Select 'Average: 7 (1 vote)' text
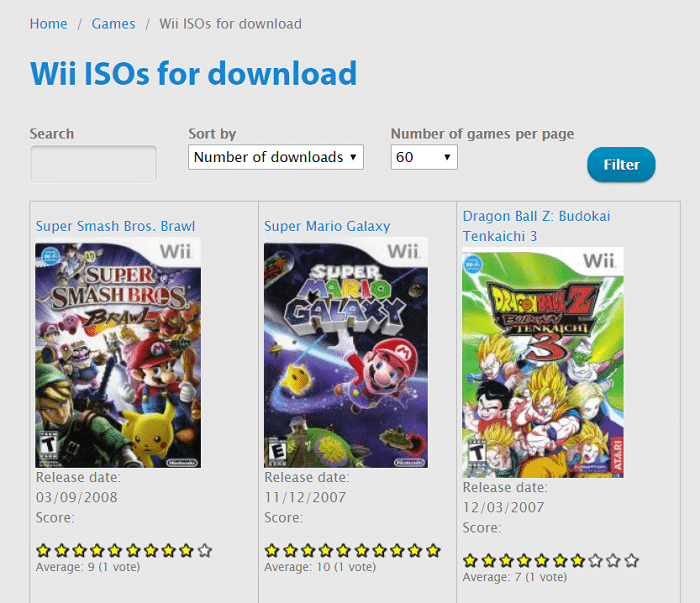The height and width of the screenshot is (603, 700). [x=515, y=578]
